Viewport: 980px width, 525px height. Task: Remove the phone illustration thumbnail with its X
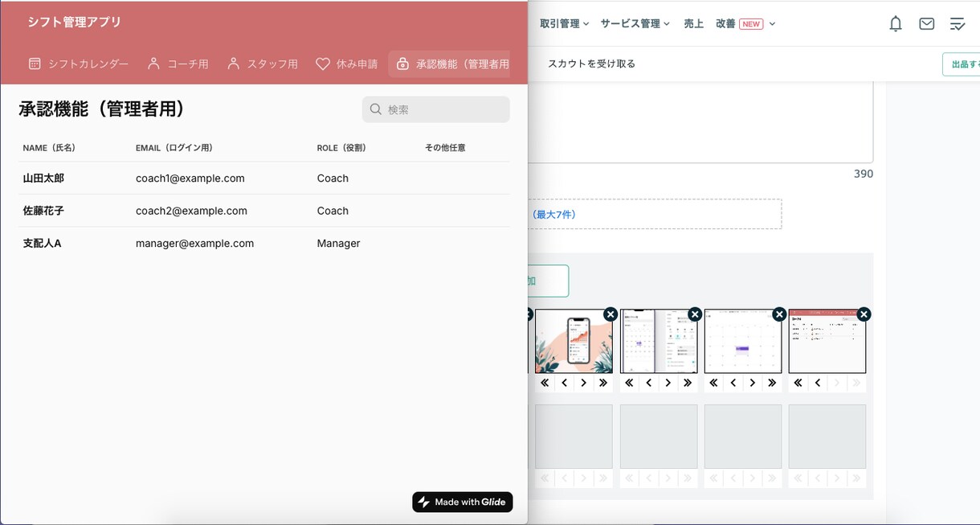coord(610,314)
